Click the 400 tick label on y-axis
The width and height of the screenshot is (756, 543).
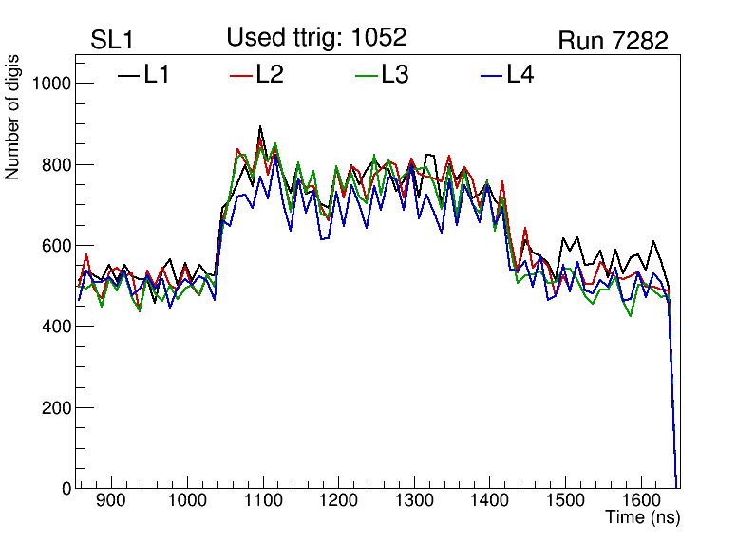[55, 327]
